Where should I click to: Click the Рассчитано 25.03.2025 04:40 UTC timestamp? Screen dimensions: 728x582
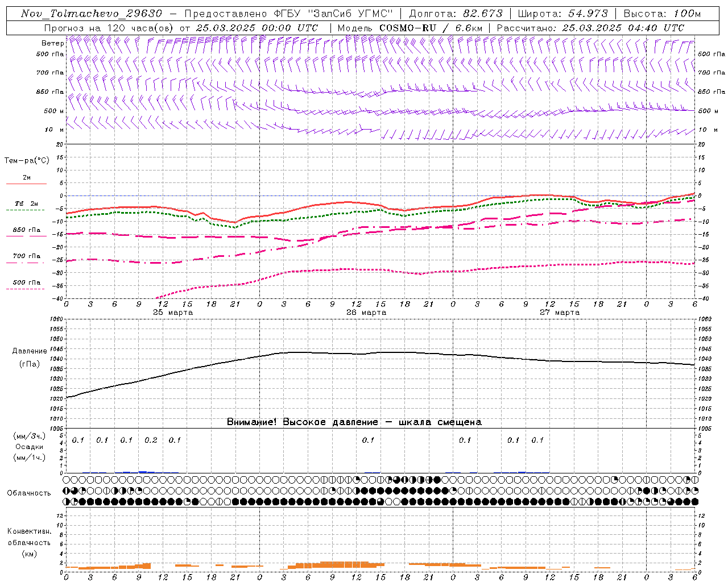pos(591,28)
